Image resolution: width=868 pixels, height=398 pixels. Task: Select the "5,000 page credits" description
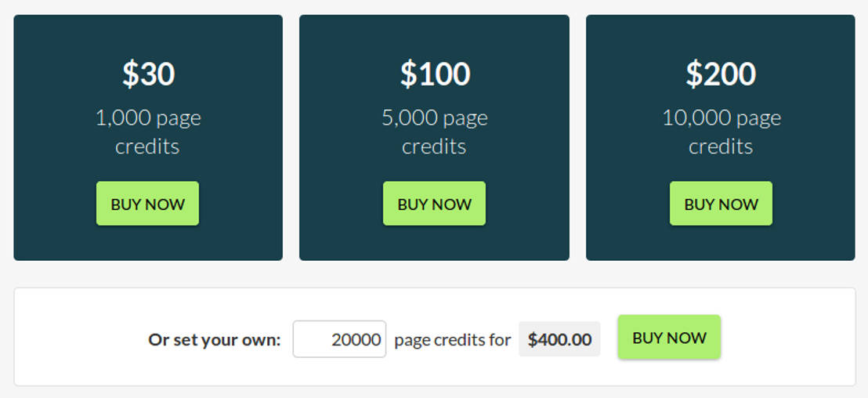(x=435, y=132)
